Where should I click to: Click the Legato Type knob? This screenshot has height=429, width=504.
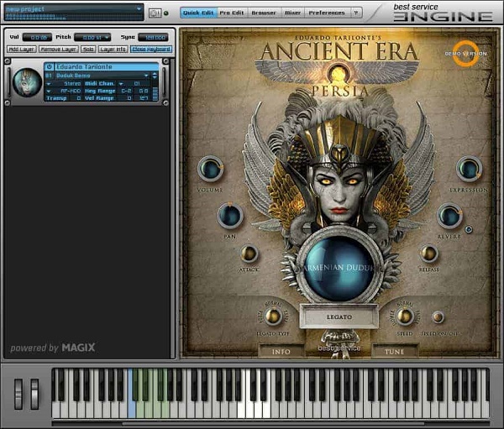tap(273, 317)
